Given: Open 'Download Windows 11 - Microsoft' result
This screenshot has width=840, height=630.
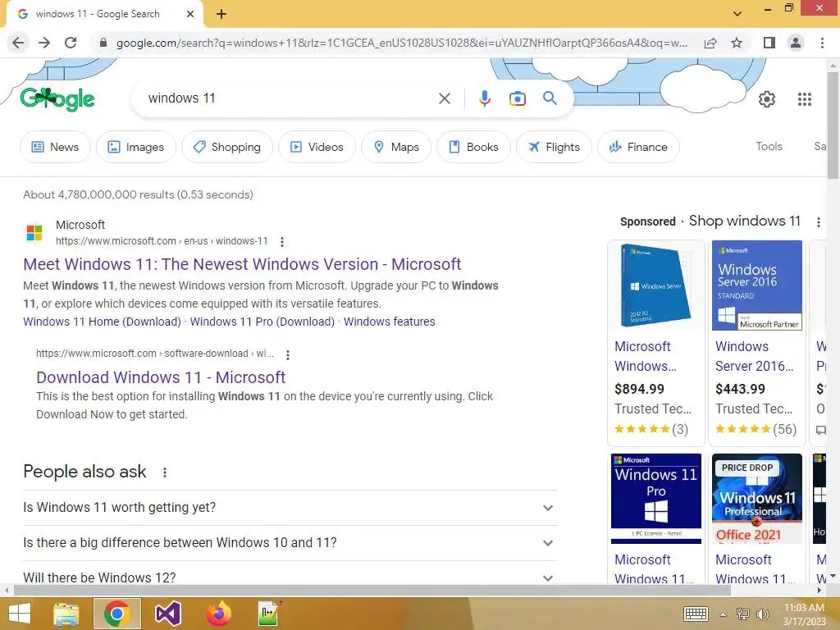Looking at the screenshot, I should pyautogui.click(x=161, y=377).
